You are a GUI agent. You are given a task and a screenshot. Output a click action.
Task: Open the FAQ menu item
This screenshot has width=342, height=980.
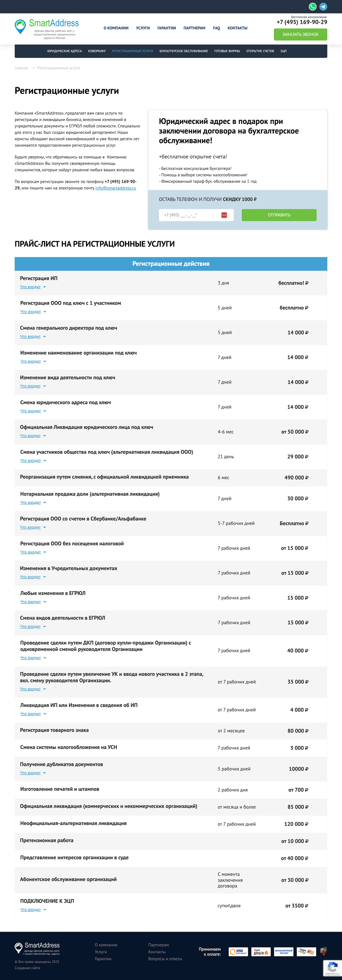click(216, 28)
